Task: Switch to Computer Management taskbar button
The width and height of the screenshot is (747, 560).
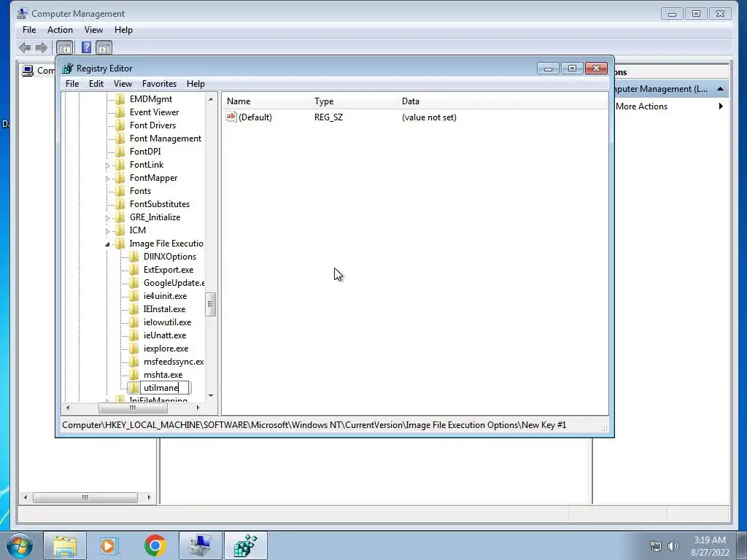Action: pyautogui.click(x=200, y=545)
